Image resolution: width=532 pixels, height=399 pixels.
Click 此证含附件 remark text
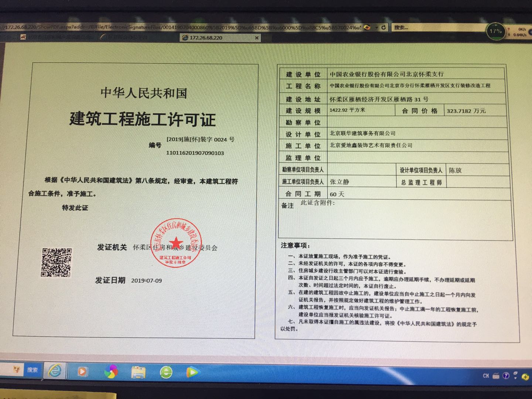coord(318,202)
